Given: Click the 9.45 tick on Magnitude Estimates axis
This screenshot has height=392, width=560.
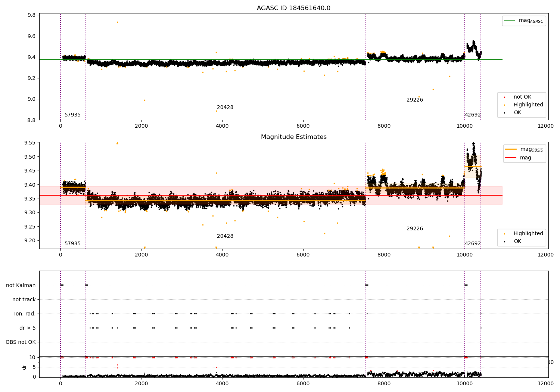Looking at the screenshot, I should pos(31,171).
